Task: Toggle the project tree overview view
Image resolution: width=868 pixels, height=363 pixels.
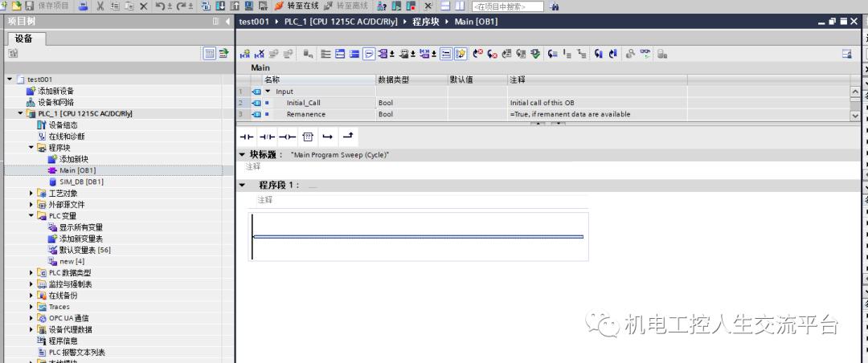Action: pyautogui.click(x=209, y=53)
